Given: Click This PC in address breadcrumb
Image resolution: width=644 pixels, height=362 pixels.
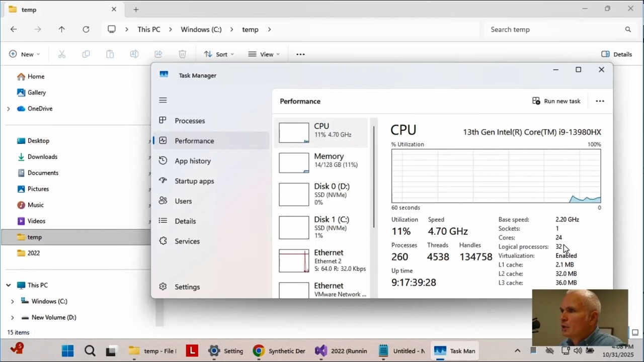Looking at the screenshot, I should click(x=149, y=29).
